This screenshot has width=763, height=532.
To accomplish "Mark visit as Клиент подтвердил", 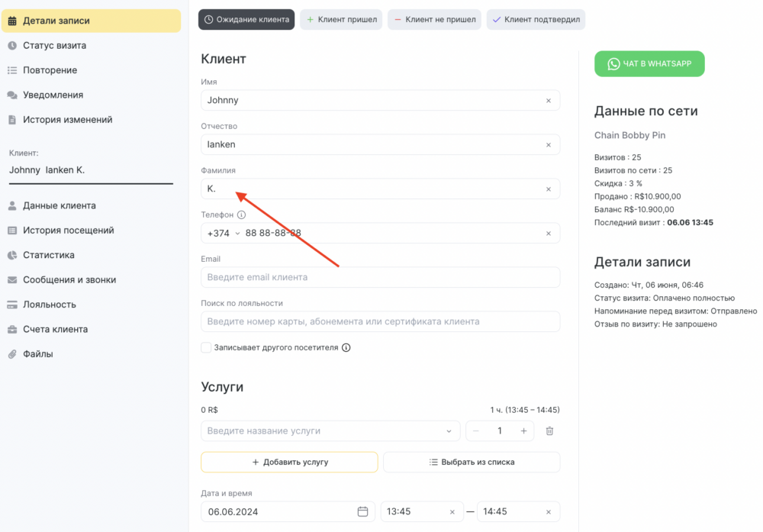I will click(x=536, y=20).
